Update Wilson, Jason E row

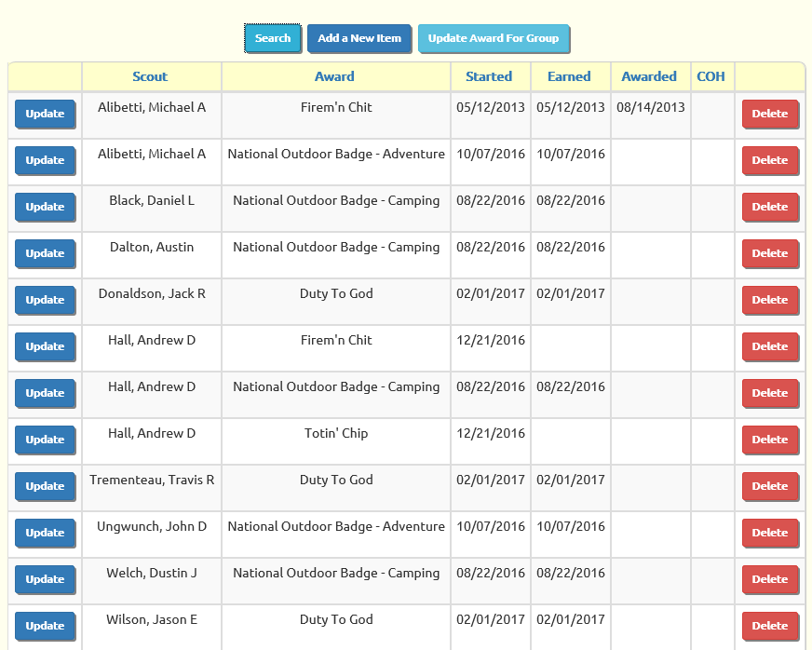pos(45,626)
